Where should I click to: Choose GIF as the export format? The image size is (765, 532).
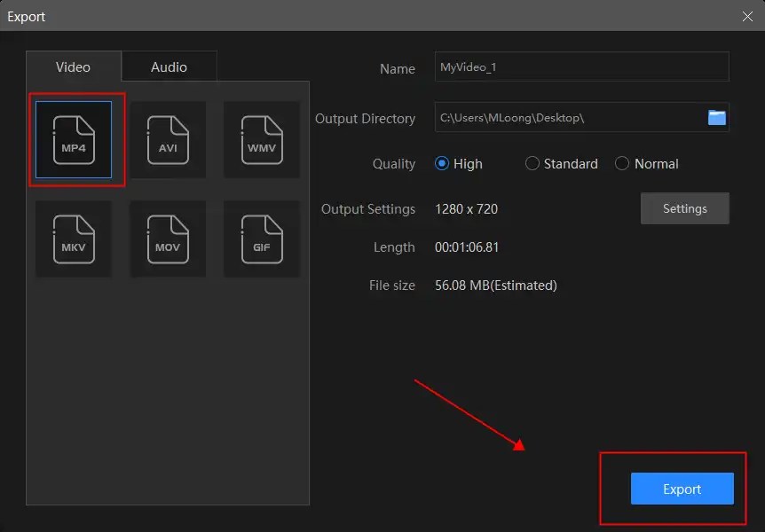coord(262,239)
